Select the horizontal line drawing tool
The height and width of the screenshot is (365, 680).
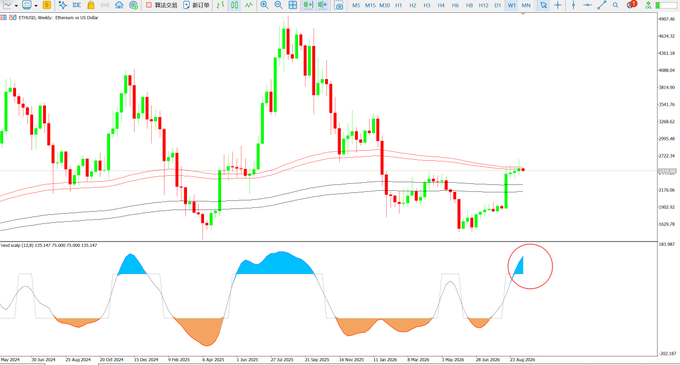588,5
